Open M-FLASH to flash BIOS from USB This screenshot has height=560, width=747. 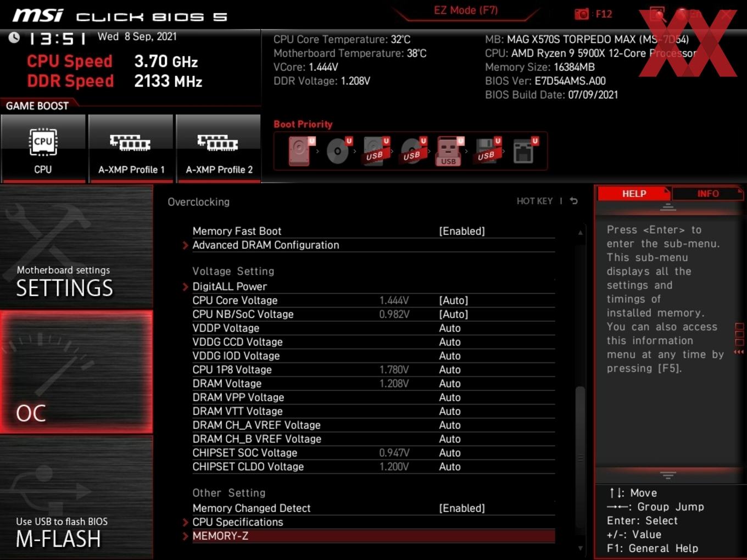click(76, 497)
